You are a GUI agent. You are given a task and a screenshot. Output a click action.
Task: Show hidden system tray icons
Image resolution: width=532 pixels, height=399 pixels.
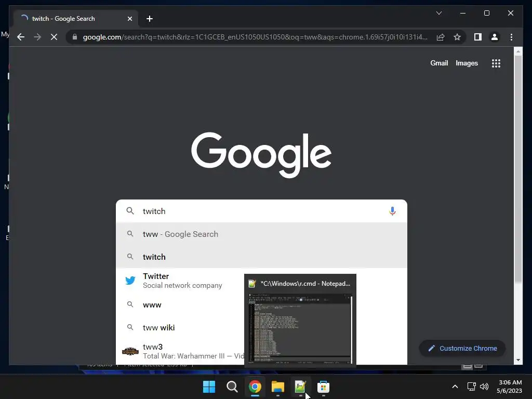pos(455,387)
